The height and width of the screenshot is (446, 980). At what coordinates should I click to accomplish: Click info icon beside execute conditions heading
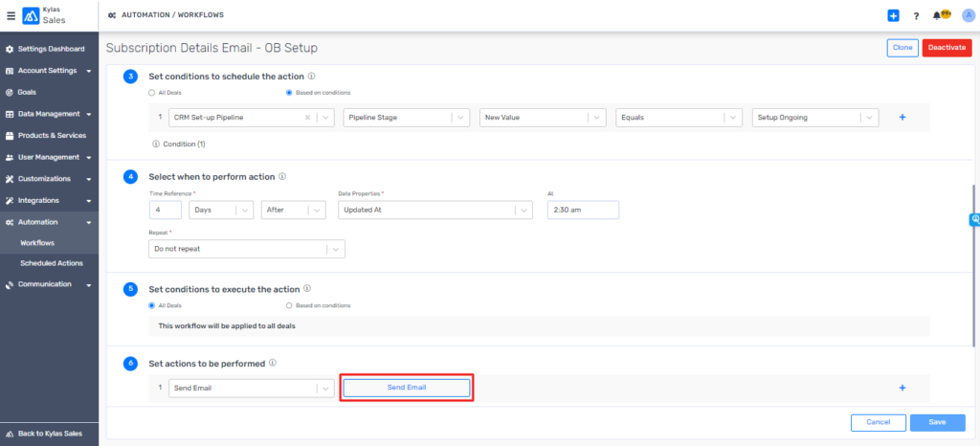(x=306, y=289)
